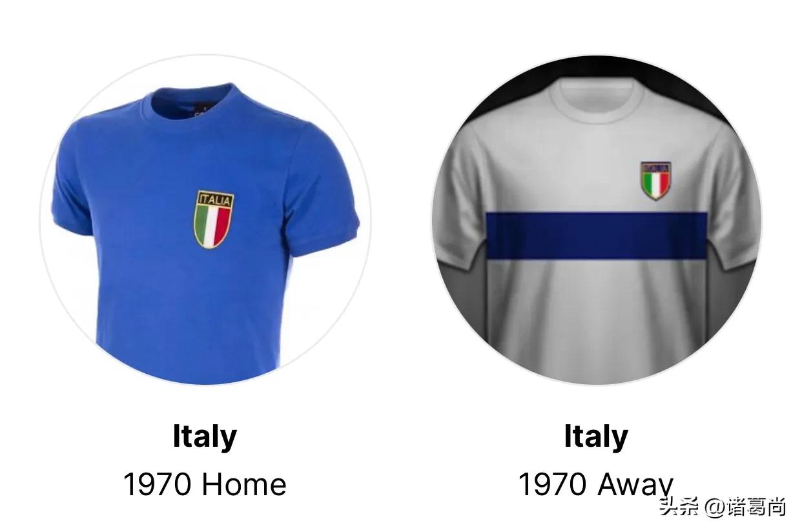Screen dimensions: 802x532
Task: Open the blue Italy 1970 Home shirt image
Action: click(x=205, y=220)
